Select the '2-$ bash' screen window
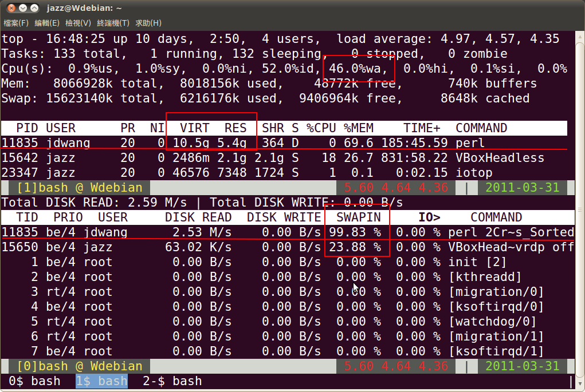Image resolution: width=585 pixels, height=392 pixels. [172, 381]
